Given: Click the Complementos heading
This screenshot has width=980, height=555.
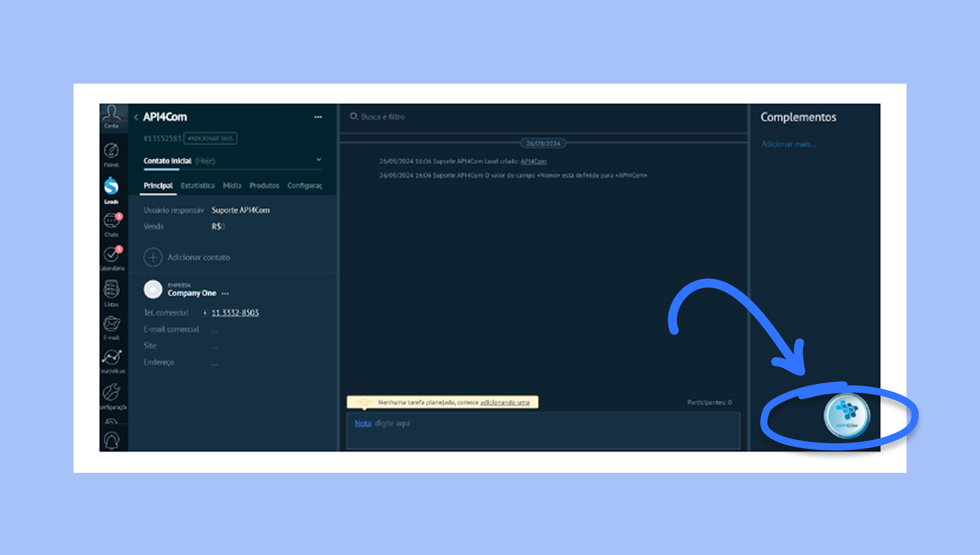Looking at the screenshot, I should click(x=798, y=117).
